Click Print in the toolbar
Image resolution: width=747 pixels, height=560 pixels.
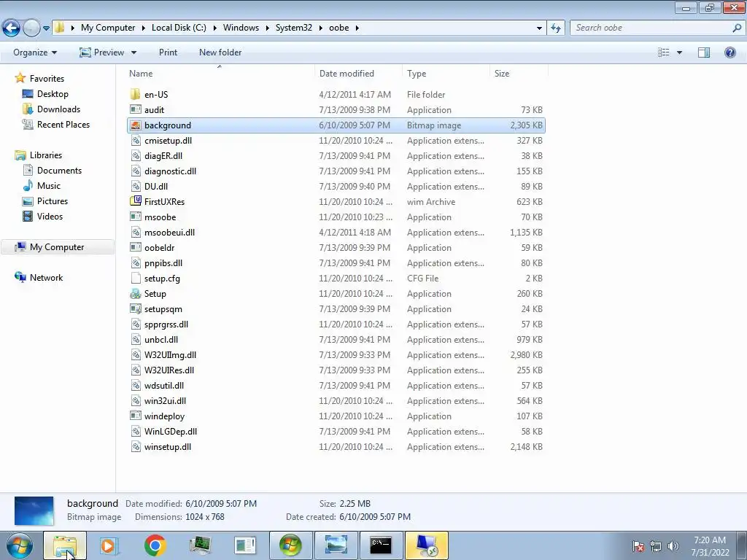click(x=168, y=52)
